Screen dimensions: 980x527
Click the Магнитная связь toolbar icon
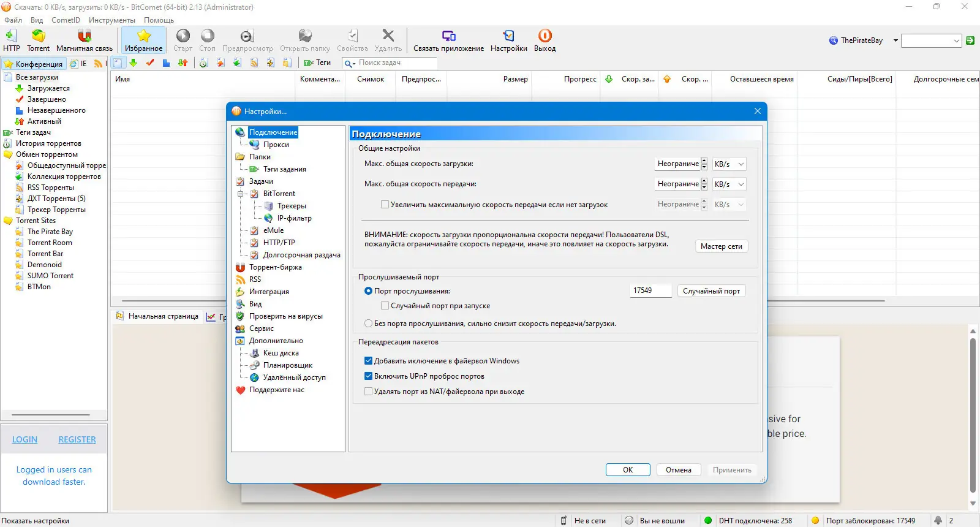[85, 36]
